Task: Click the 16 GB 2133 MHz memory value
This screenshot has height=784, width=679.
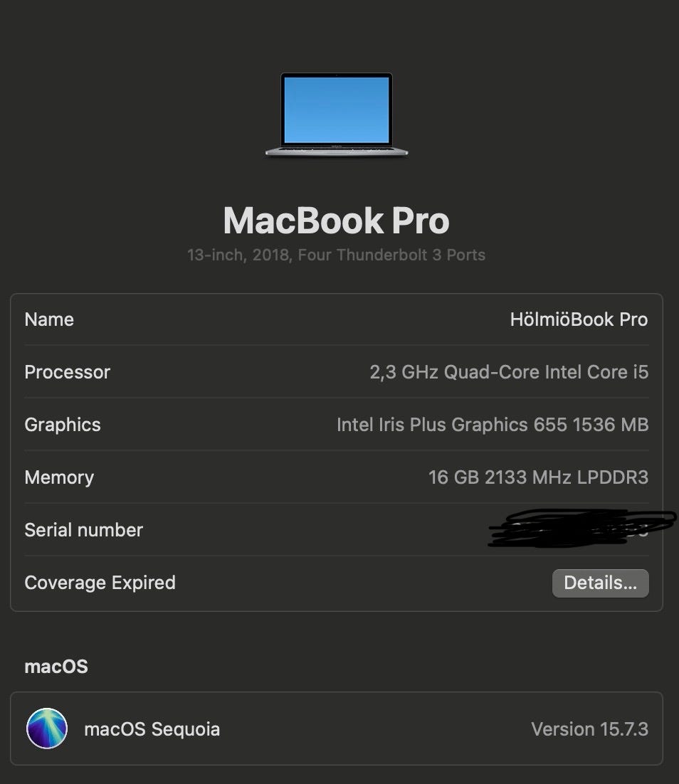Action: pyautogui.click(x=538, y=477)
